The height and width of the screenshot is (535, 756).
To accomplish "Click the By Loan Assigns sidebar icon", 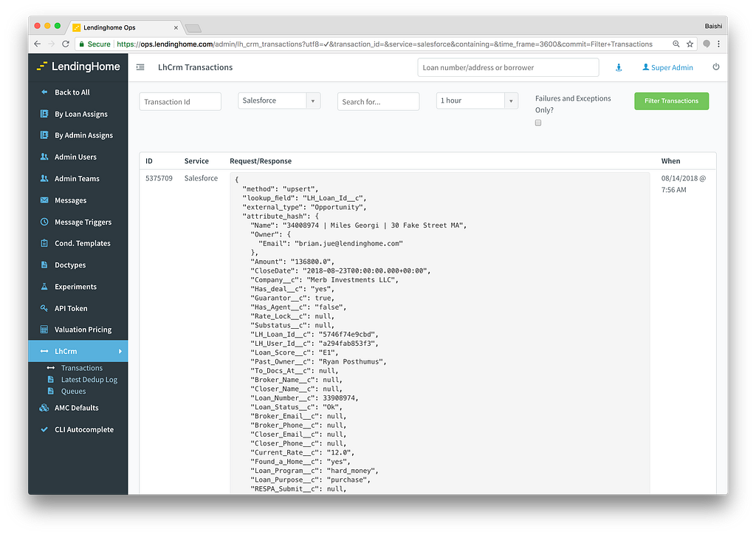I will point(44,114).
